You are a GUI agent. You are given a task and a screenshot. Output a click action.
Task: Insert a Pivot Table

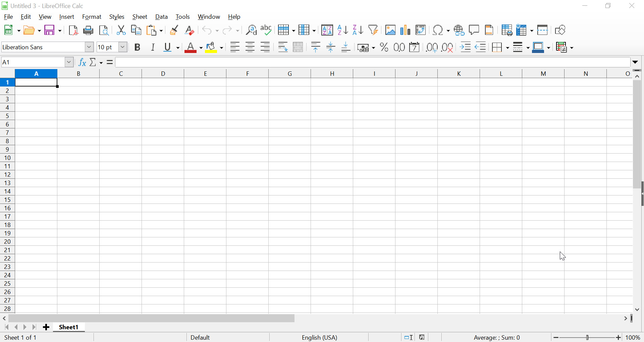(x=421, y=30)
